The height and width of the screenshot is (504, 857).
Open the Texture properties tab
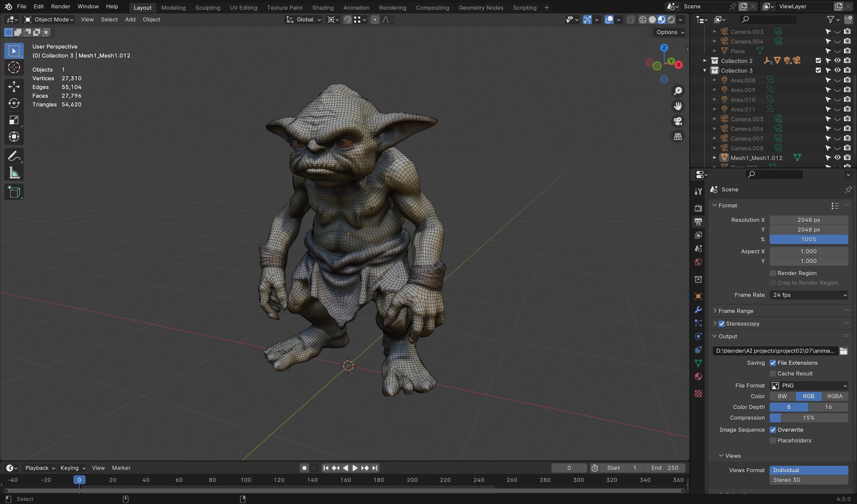tap(698, 394)
